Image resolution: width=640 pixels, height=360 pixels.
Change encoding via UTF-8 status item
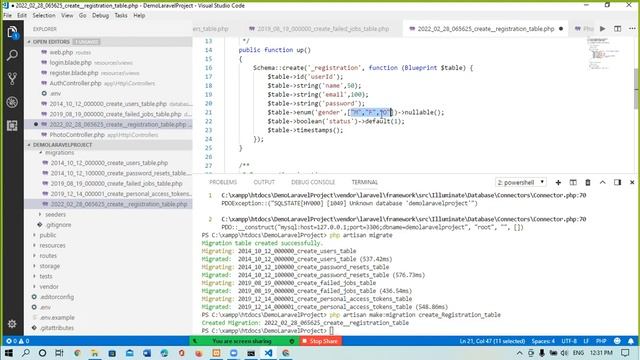[569, 341]
